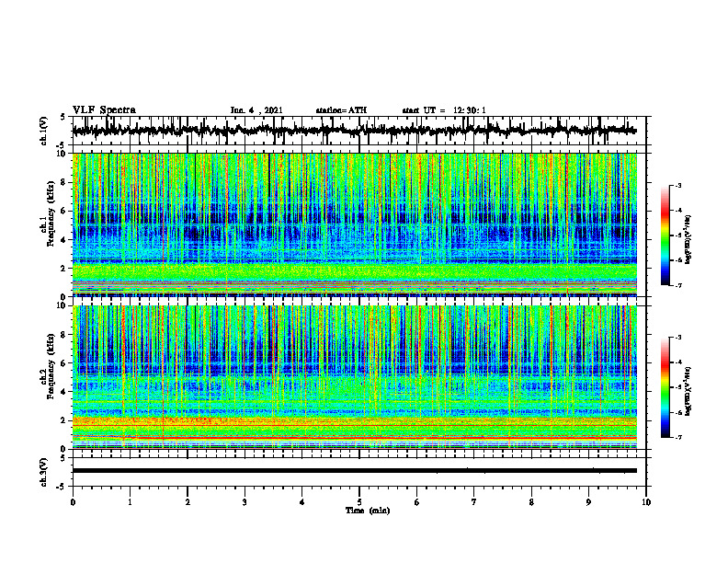This screenshot has width=728, height=563.
Task: Click the ch.1 spectrogram color bar
Action: coord(665,236)
